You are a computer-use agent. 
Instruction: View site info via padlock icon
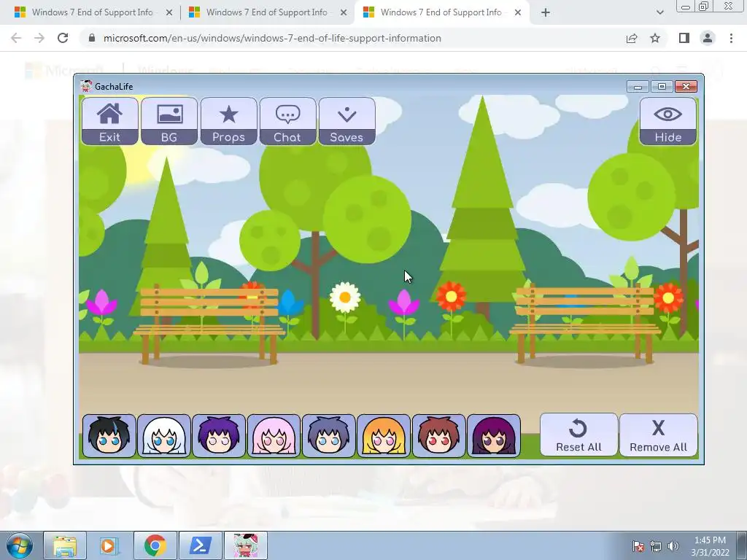click(x=92, y=38)
